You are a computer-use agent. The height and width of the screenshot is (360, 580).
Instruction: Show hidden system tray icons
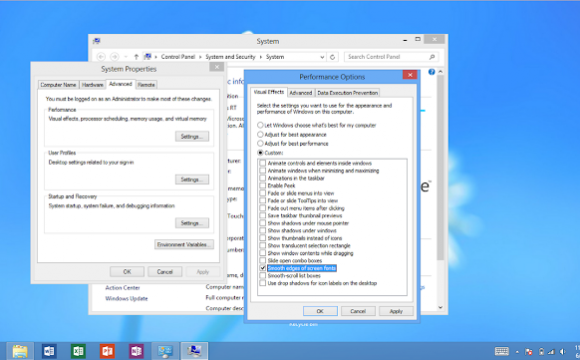pyautogui.click(x=517, y=352)
